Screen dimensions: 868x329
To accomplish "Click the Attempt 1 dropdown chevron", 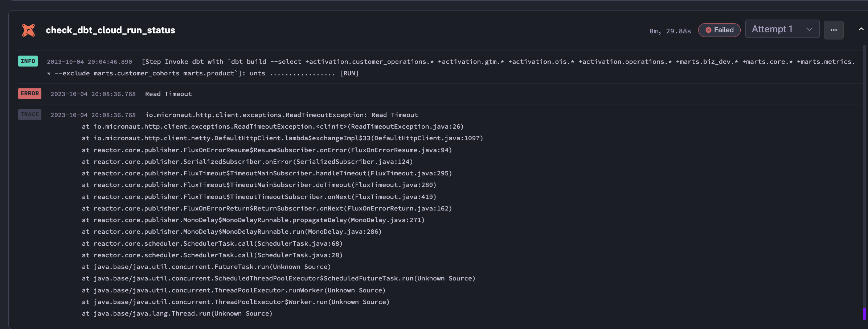I will coord(808,29).
